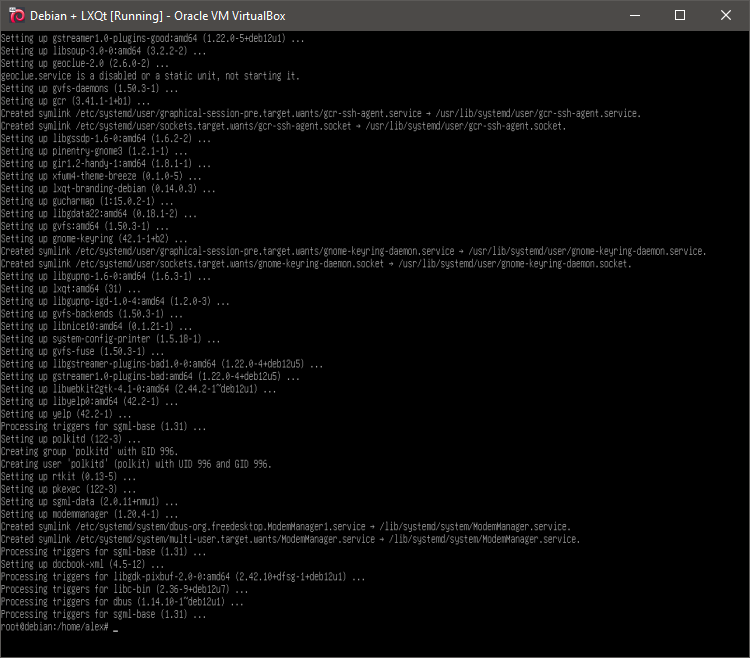Click the symlink line for dbus-org.freedesktop.ModemManager1.service
This screenshot has width=750, height=658.
[286, 526]
